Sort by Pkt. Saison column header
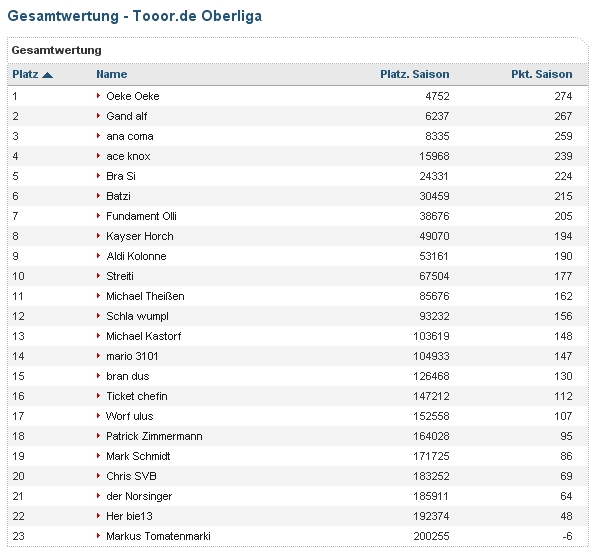Image resolution: width=600 pixels, height=555 pixels. (540, 74)
